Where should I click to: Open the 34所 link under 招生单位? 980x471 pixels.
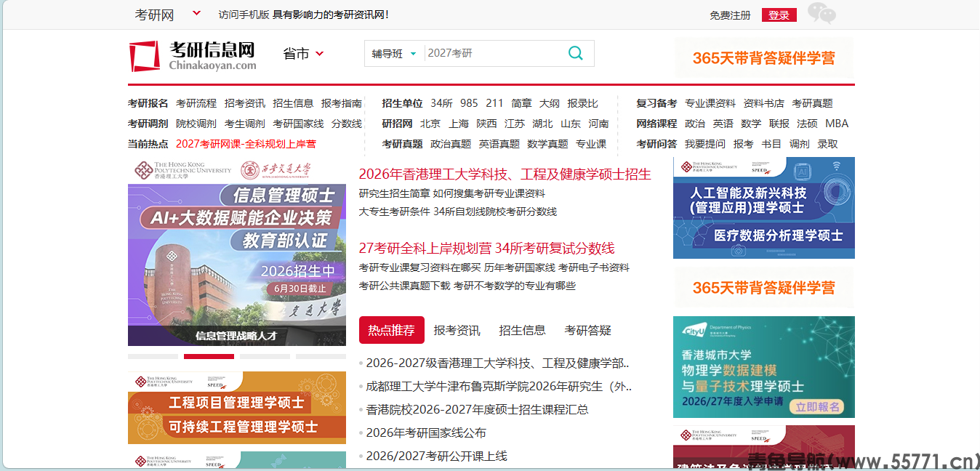pyautogui.click(x=441, y=103)
